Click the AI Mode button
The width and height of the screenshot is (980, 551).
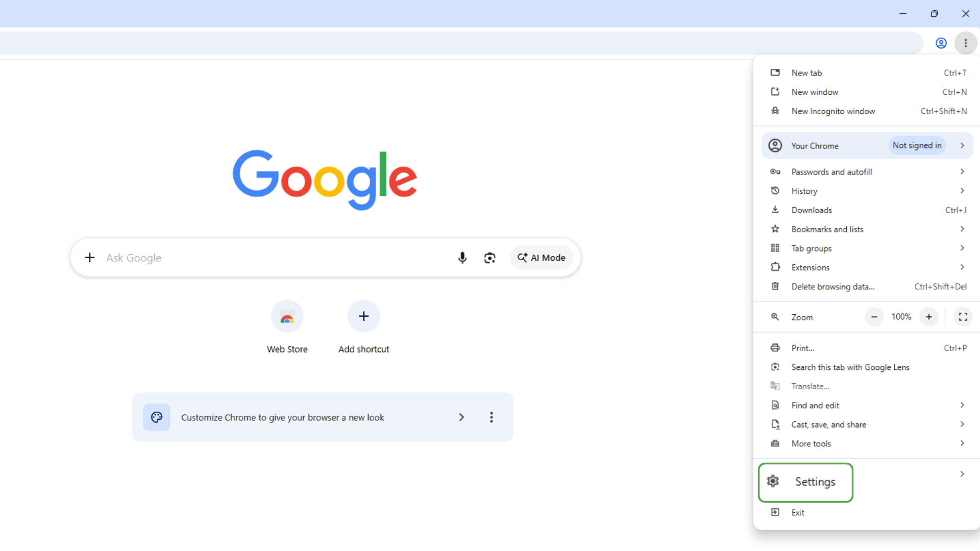541,258
